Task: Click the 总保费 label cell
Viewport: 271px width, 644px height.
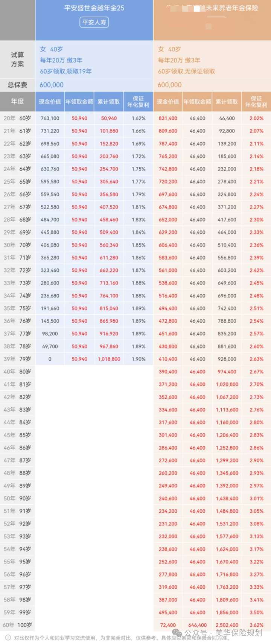Action: [x=17, y=85]
